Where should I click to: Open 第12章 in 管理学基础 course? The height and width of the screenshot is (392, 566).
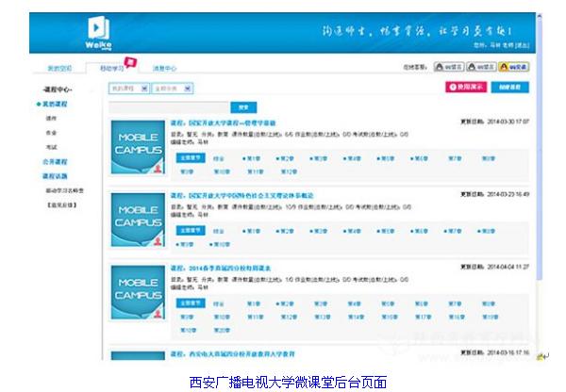tap(289, 171)
